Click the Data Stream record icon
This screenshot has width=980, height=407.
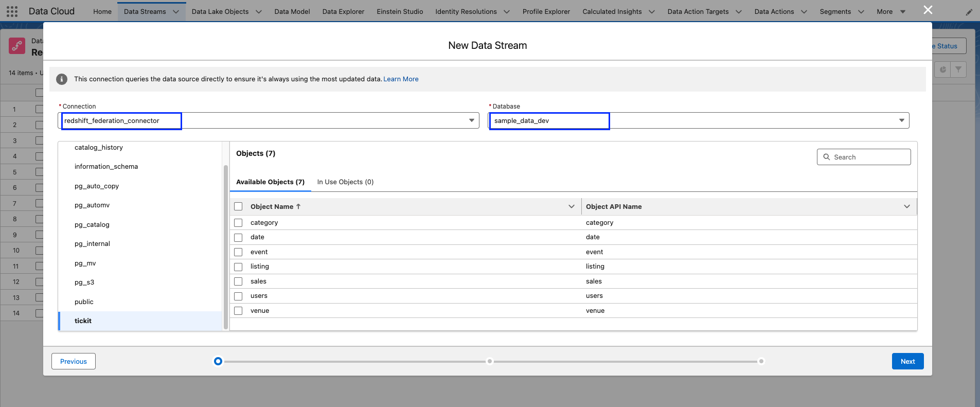[x=17, y=46]
